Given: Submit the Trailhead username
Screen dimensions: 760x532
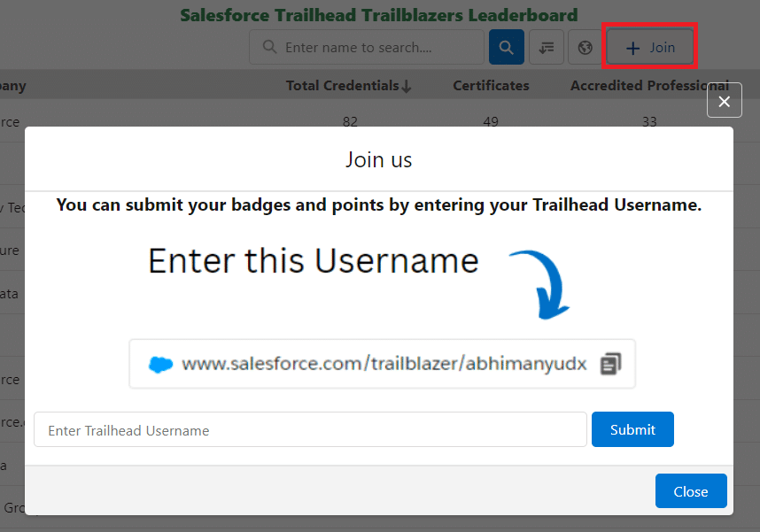Looking at the screenshot, I should click(632, 429).
